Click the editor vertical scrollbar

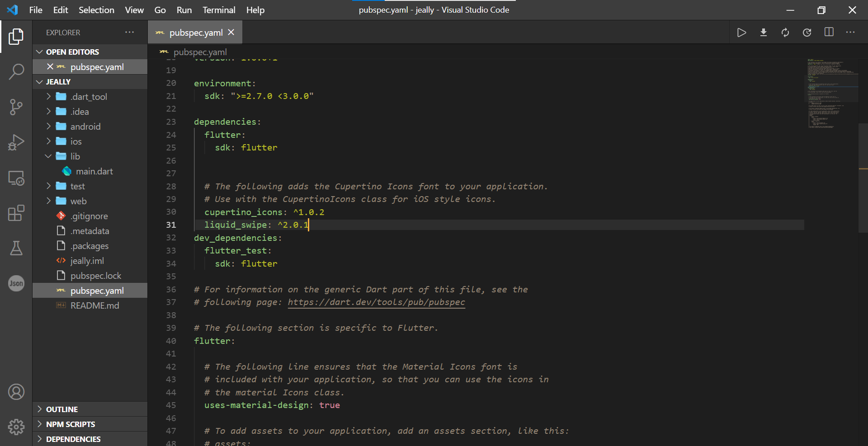(863, 177)
